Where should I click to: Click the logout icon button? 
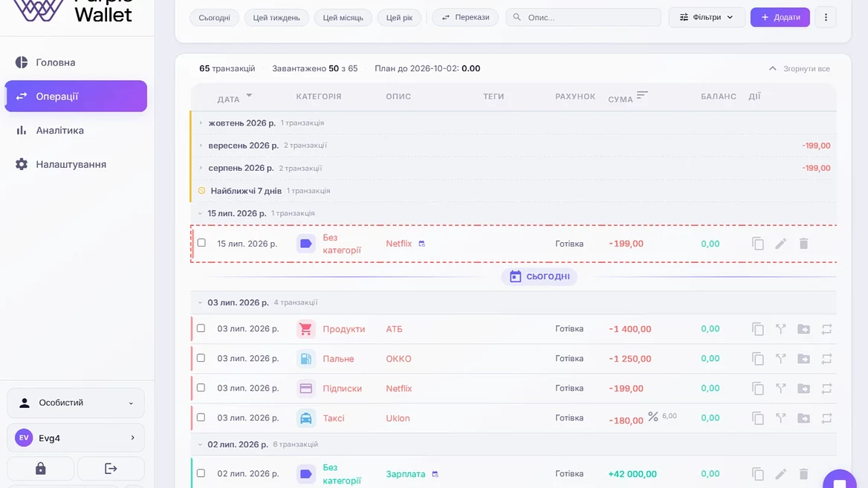tap(111, 469)
